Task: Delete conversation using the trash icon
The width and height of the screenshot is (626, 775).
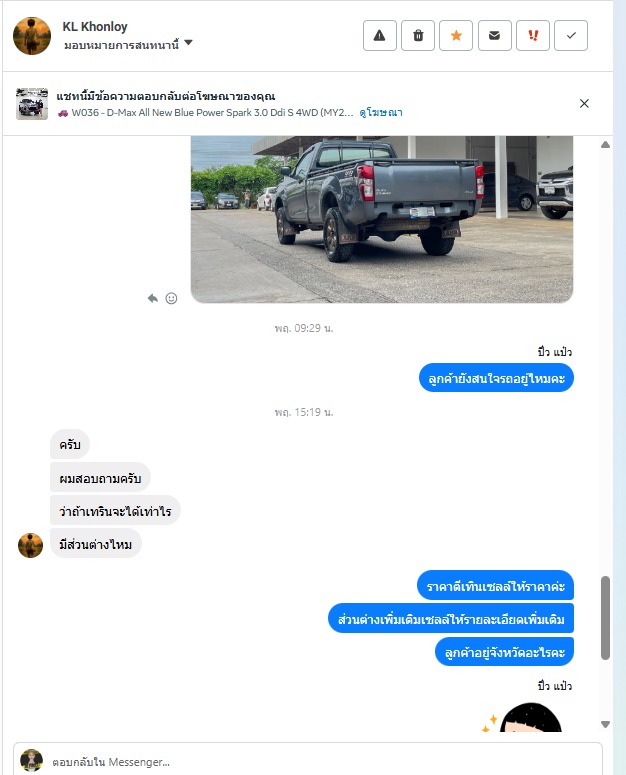Action: click(418, 36)
